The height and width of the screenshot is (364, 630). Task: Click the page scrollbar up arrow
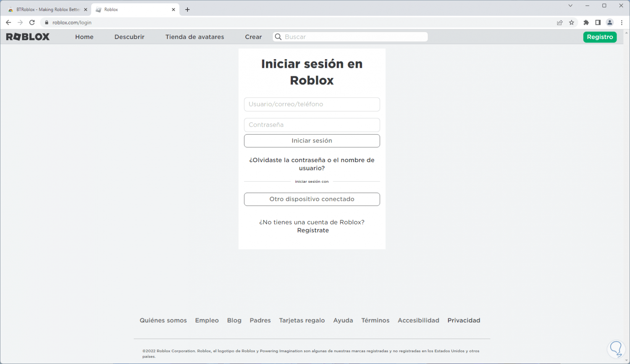pos(626,33)
